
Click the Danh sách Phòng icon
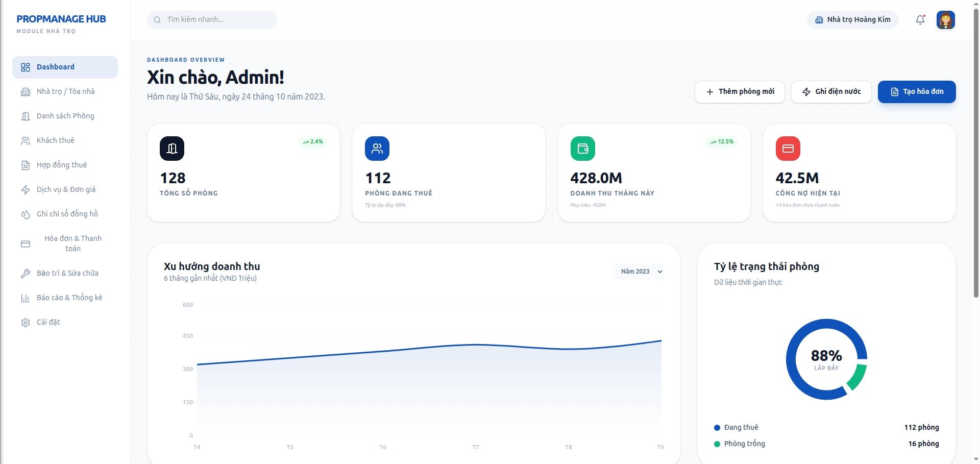pos(26,116)
